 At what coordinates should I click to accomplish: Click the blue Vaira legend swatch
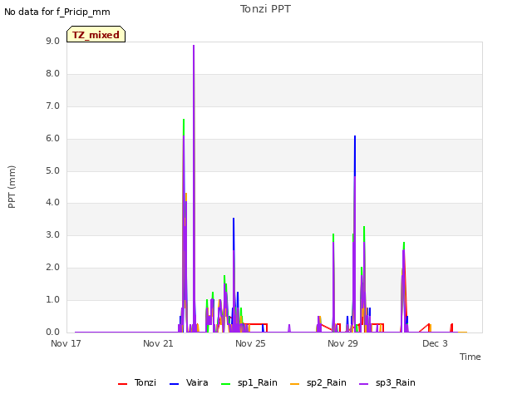[174, 384]
